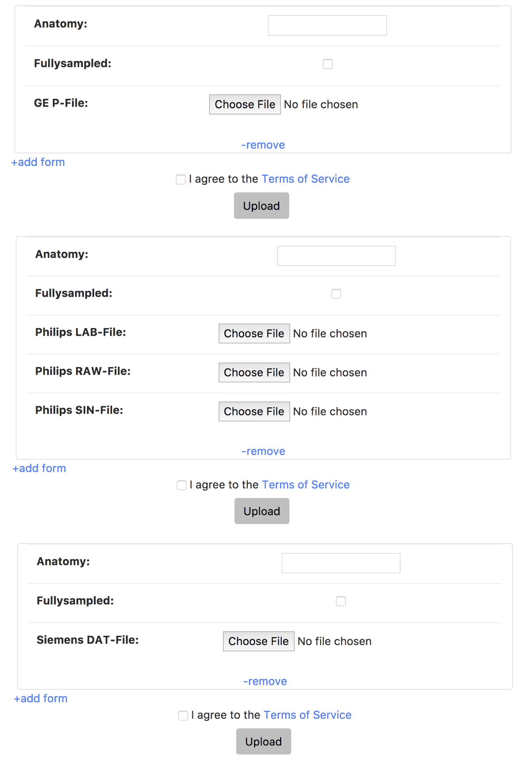Click the Anatomy field in Siemens form
This screenshot has height=769, width=532.
point(341,563)
